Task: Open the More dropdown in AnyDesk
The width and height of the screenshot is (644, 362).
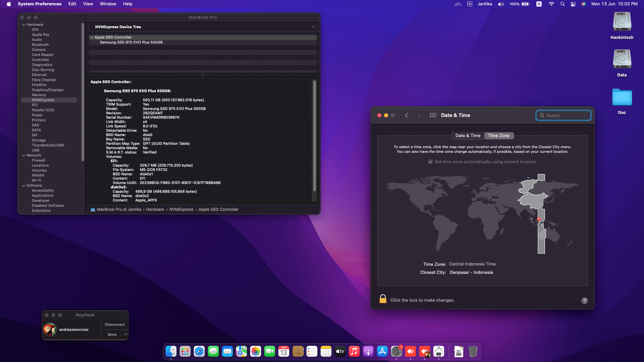Action: pos(115,335)
